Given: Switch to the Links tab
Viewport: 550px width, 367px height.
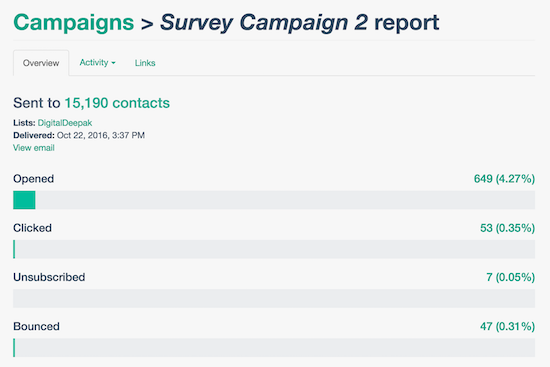Looking at the screenshot, I should click(145, 63).
